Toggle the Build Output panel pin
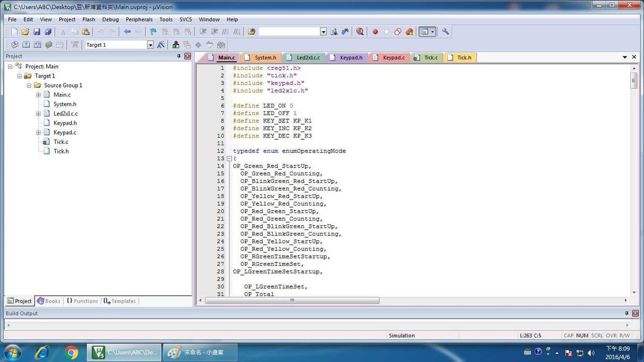The image size is (644, 362). 626,313
